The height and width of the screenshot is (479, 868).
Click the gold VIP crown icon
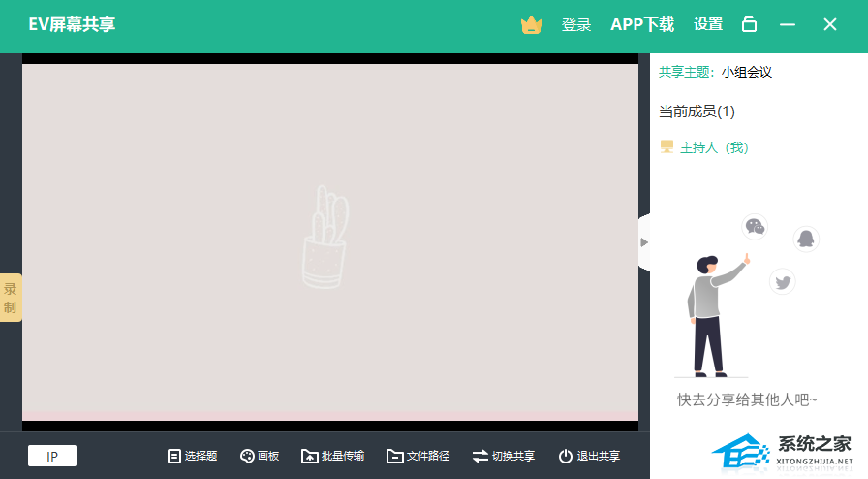point(532,25)
